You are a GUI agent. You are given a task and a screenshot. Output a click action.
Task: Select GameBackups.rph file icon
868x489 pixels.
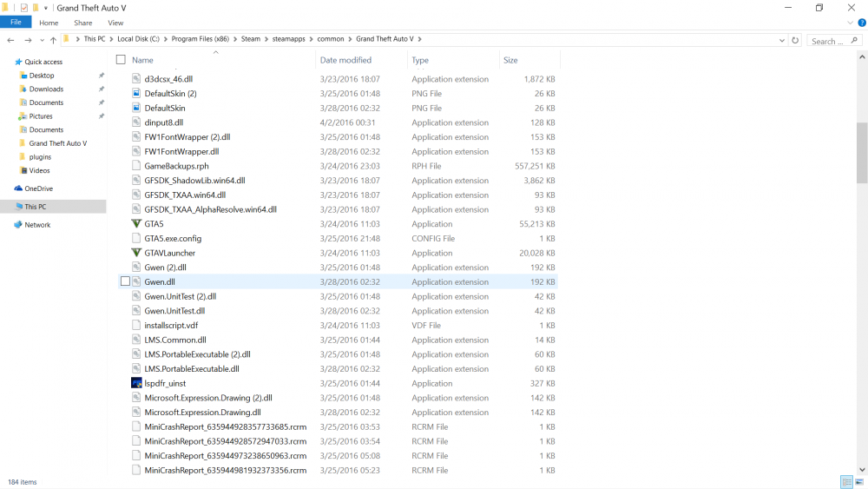[136, 166]
